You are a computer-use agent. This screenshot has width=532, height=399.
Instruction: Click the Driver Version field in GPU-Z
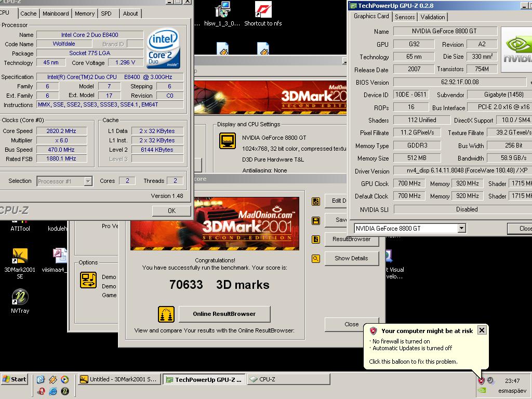(x=463, y=170)
